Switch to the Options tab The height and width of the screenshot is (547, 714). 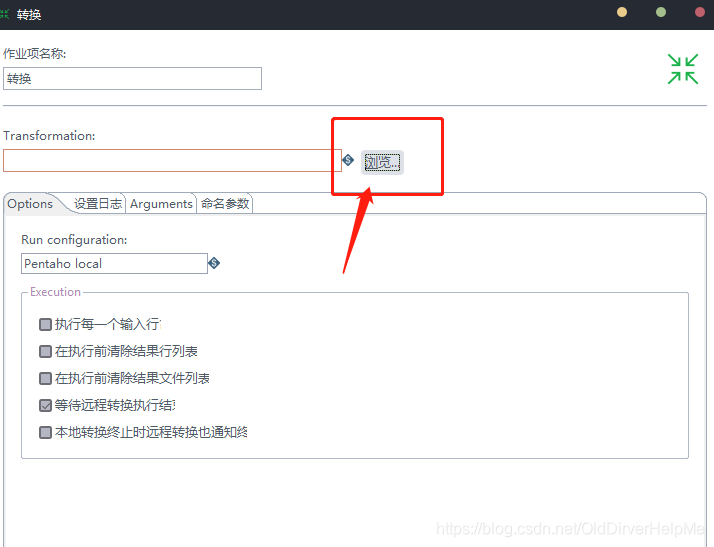point(30,204)
